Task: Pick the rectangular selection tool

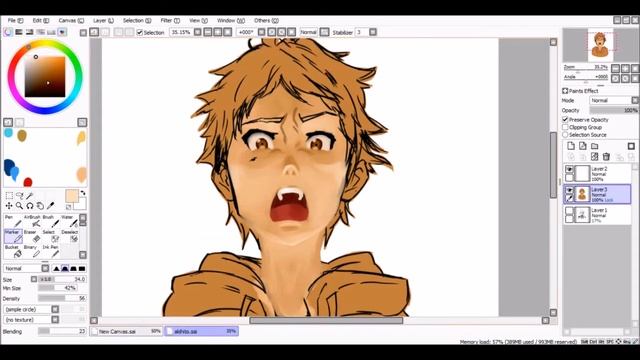Action: point(9,196)
